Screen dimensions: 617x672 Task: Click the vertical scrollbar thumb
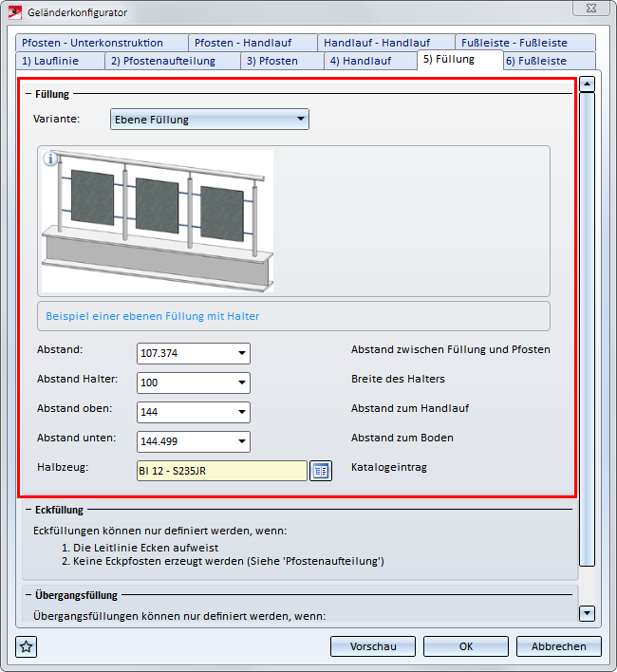pyautogui.click(x=587, y=329)
